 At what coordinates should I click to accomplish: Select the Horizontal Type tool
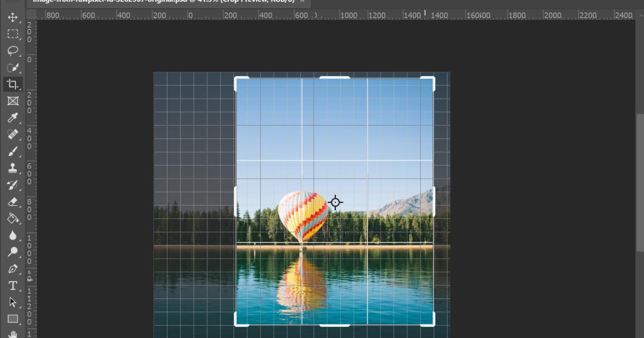point(13,285)
